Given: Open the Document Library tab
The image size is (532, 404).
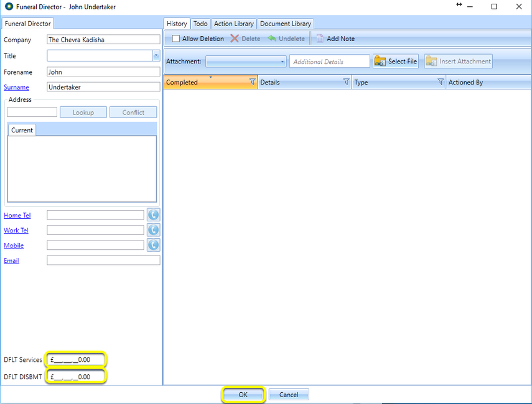Looking at the screenshot, I should (x=286, y=24).
